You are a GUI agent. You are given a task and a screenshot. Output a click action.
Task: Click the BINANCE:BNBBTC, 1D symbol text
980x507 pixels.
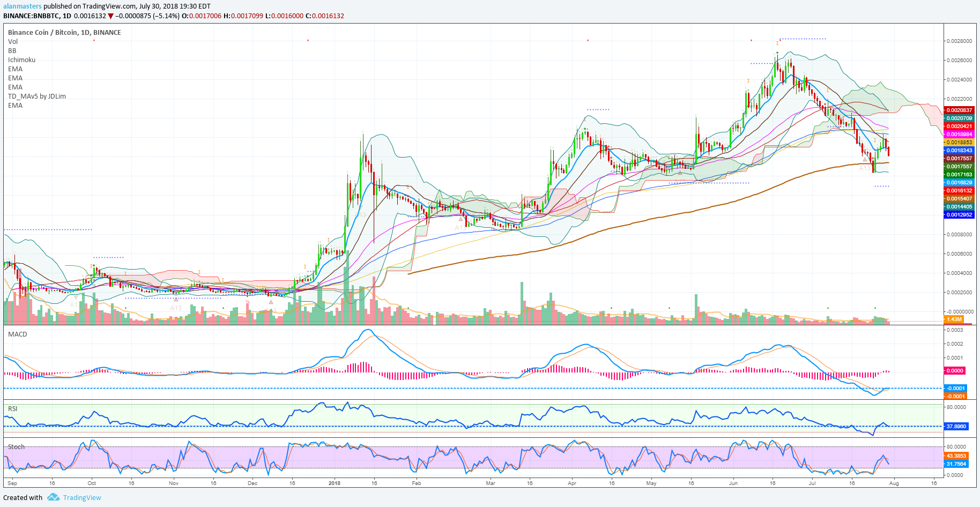[38, 16]
